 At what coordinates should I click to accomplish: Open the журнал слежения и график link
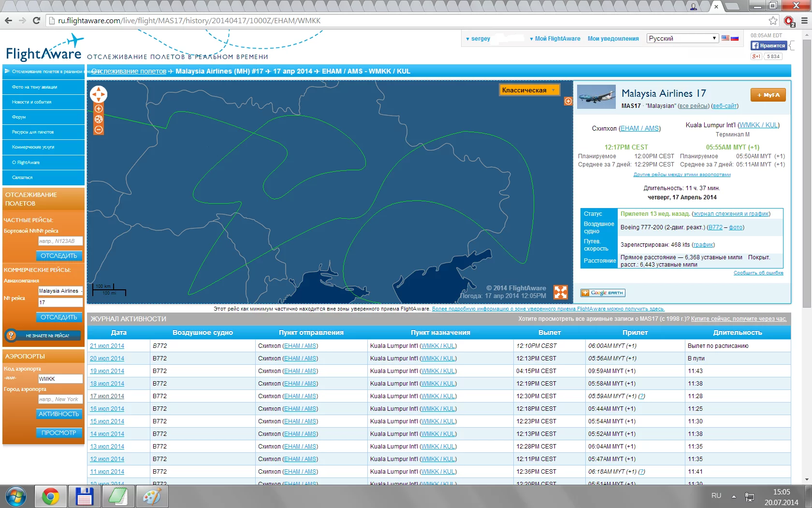[731, 214]
